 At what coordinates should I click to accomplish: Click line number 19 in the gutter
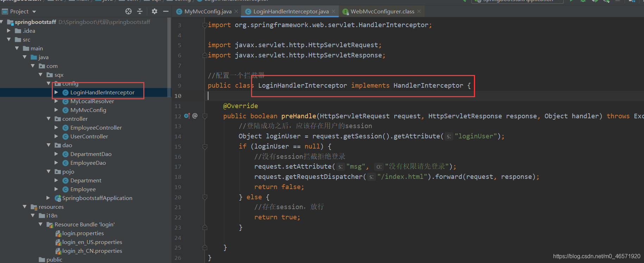point(178,187)
